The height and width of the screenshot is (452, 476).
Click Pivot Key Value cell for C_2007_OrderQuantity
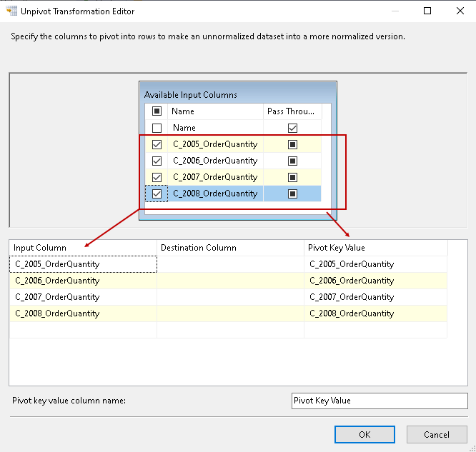pyautogui.click(x=375, y=297)
